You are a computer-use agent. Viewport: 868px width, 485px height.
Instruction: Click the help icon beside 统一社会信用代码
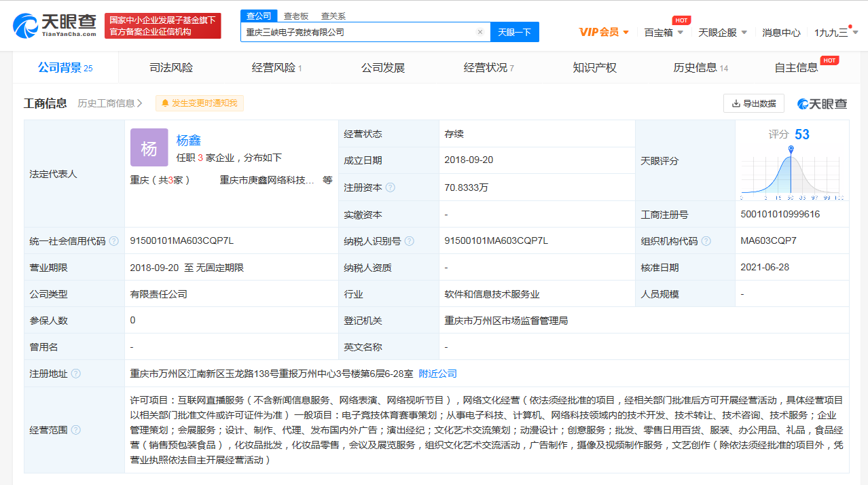(113, 241)
